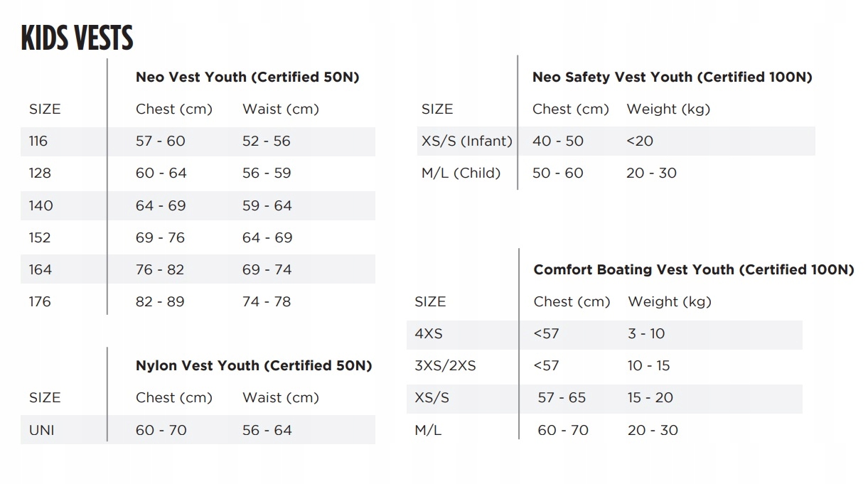Select the Comfort Boating Vest Youth title

pyautogui.click(x=693, y=269)
